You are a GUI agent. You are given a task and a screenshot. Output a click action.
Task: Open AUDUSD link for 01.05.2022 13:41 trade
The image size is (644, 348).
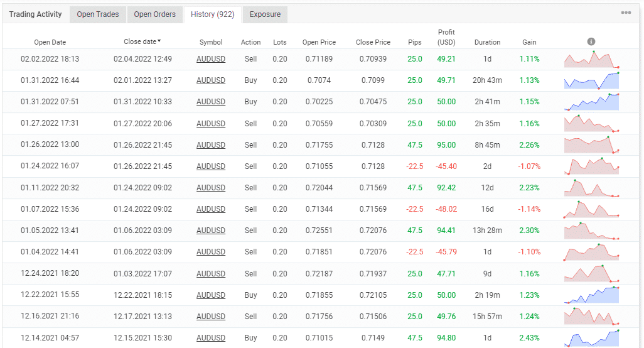click(211, 231)
